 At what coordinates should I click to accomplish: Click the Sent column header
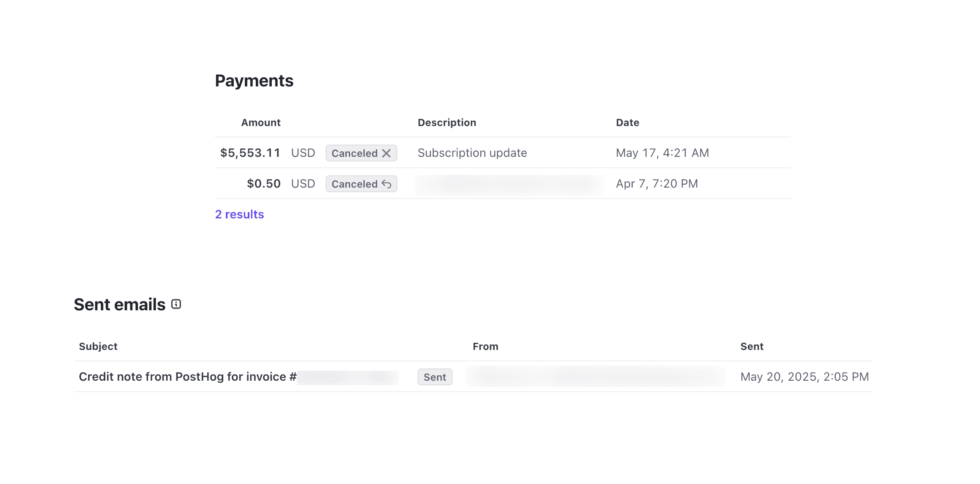point(752,346)
